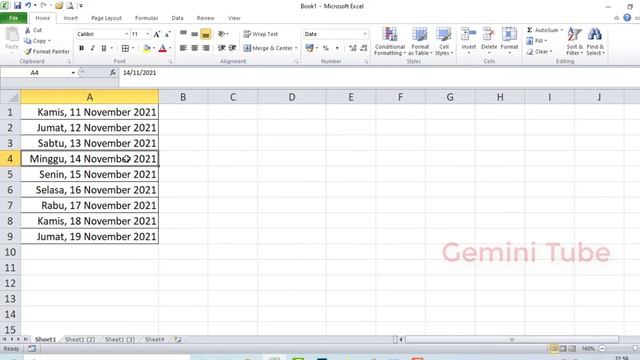Switch to the Data tab

[178, 18]
